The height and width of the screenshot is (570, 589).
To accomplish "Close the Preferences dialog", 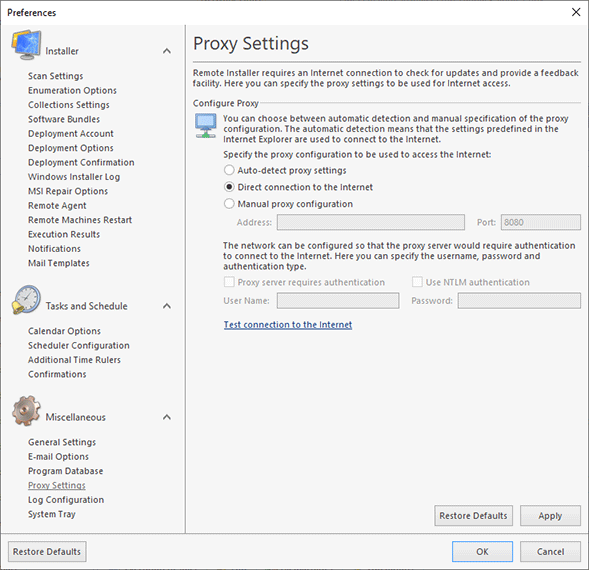I will [x=576, y=12].
